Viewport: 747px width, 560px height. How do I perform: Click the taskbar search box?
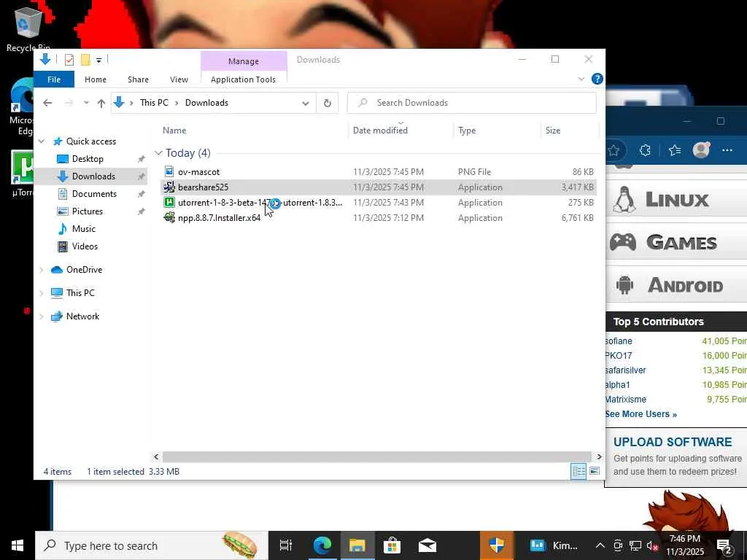pos(152,545)
